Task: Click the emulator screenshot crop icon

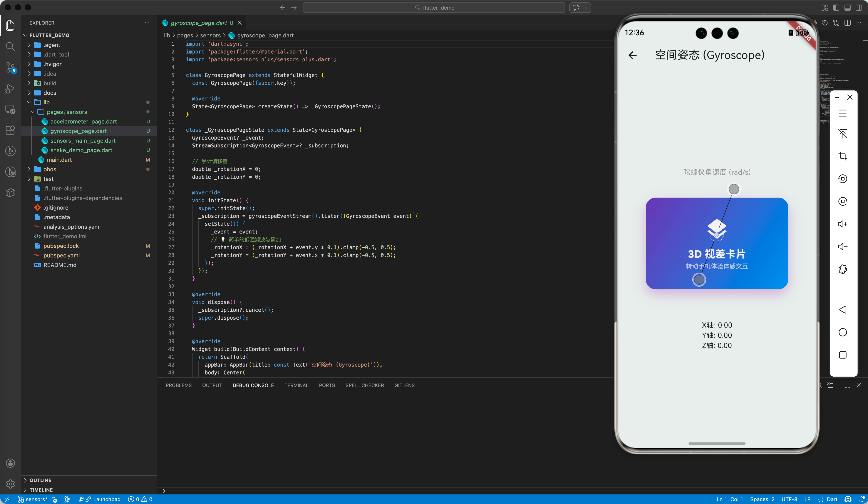Action: (x=843, y=156)
